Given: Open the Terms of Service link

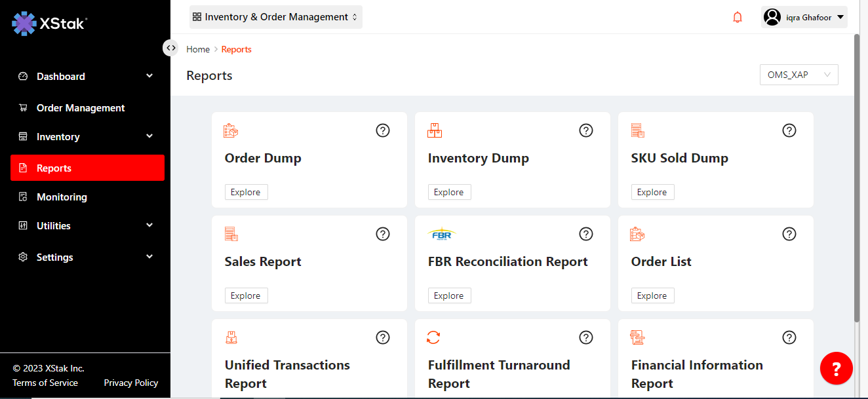Looking at the screenshot, I should point(45,383).
